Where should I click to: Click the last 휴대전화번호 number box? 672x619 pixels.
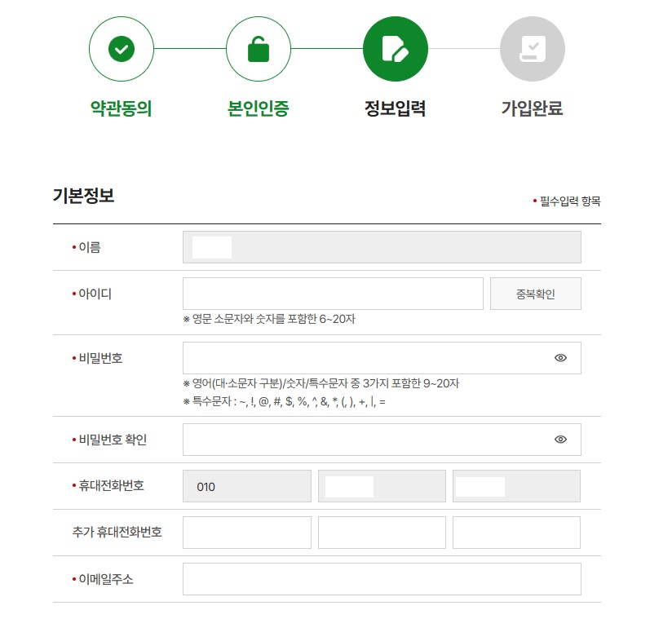tap(515, 485)
